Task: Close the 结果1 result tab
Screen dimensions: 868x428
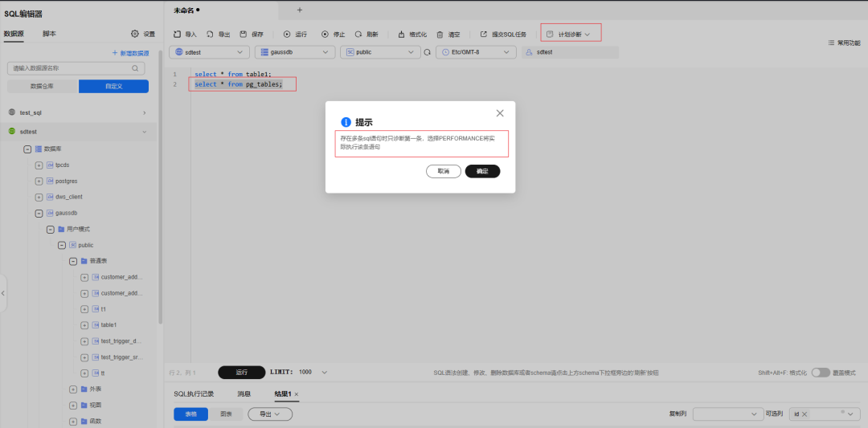Action: tap(296, 393)
